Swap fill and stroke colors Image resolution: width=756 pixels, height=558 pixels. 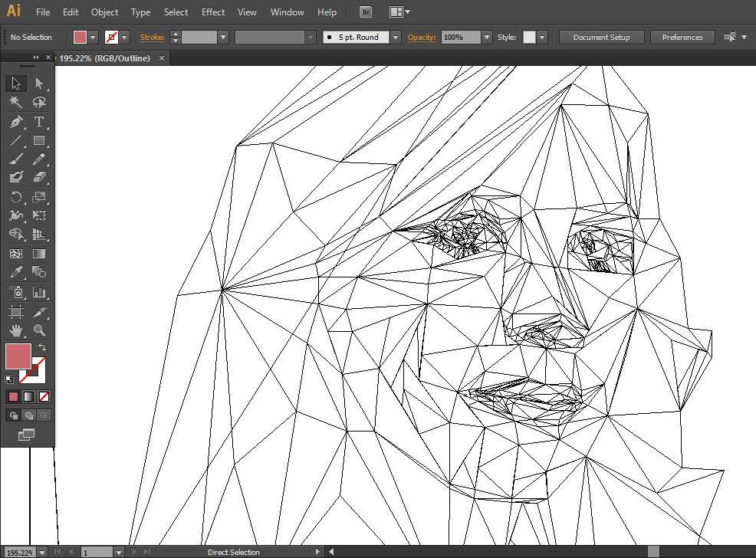point(42,348)
